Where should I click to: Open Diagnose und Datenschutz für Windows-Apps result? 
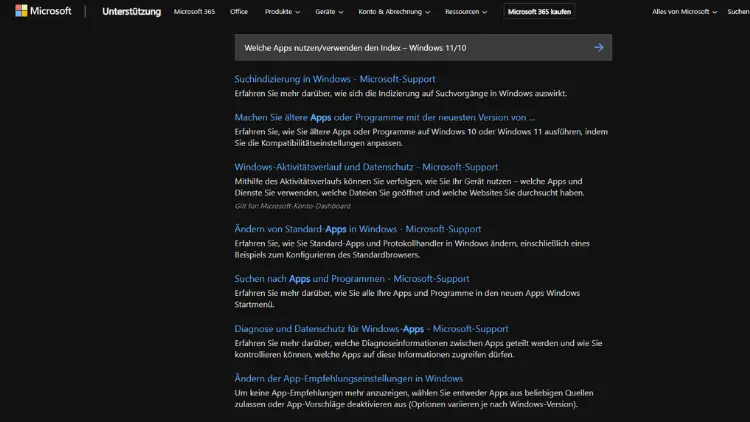(371, 329)
